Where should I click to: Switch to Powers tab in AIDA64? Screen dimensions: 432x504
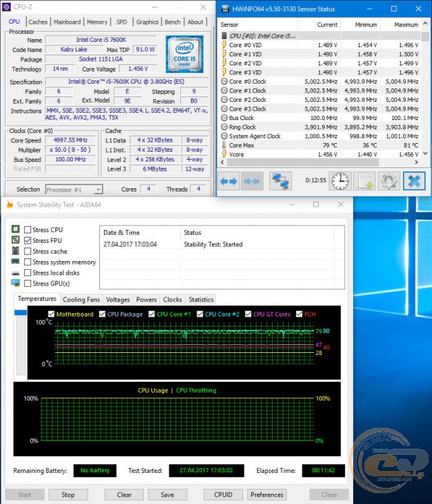pos(146,300)
